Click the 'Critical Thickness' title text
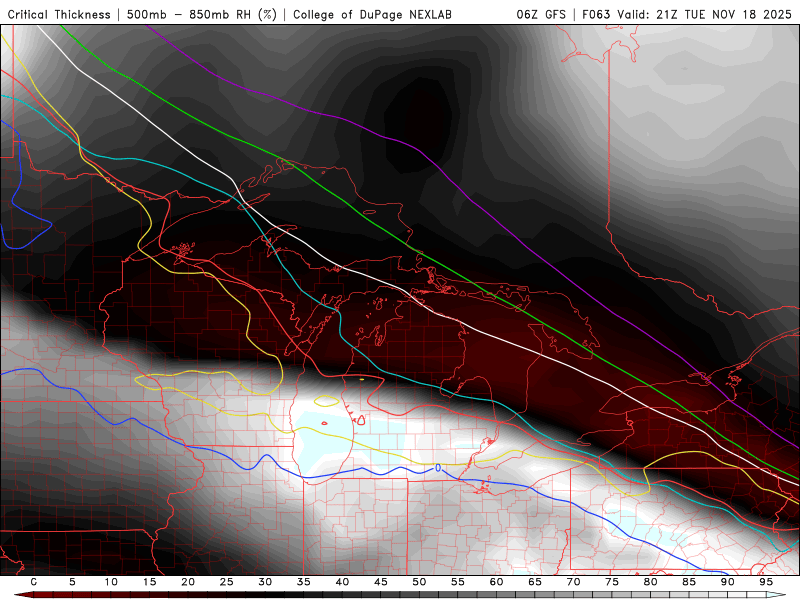 pos(59,14)
